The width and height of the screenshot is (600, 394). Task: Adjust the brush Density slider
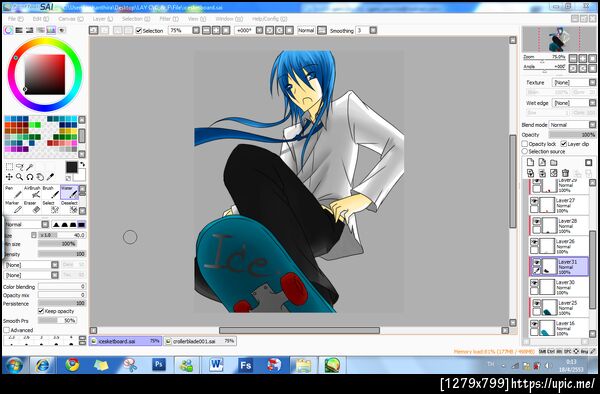click(x=62, y=254)
